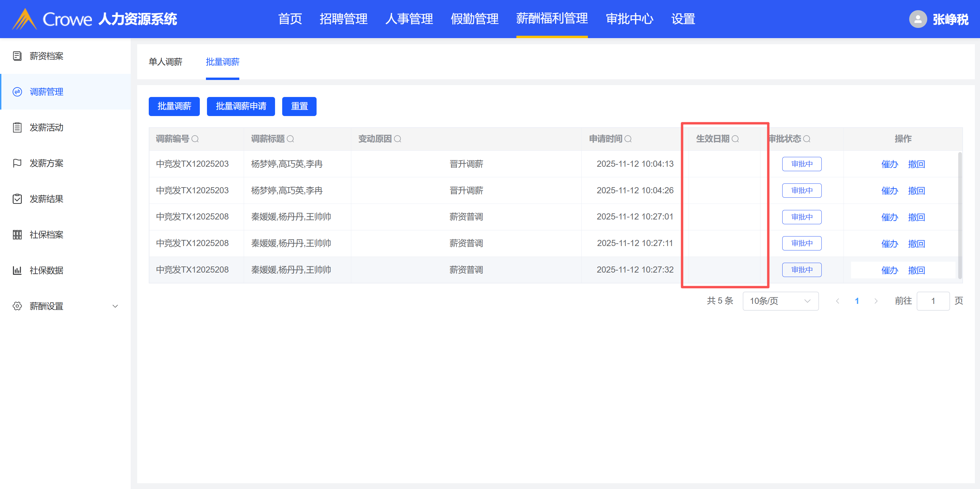Click the search icon beside 申请时间
Screen dimensions: 980x489
(628, 139)
